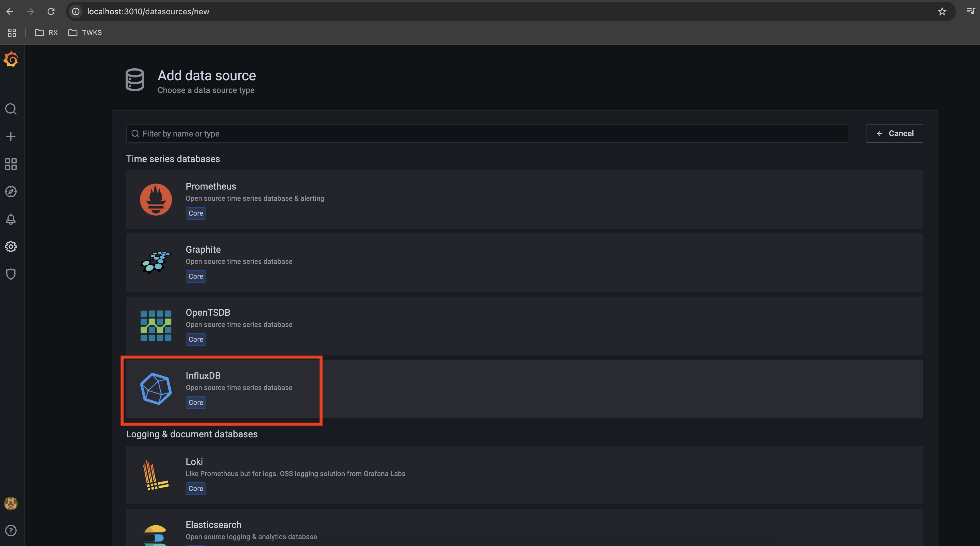The width and height of the screenshot is (980, 546).
Task: Click the Grafana explore compass icon
Action: pos(10,192)
